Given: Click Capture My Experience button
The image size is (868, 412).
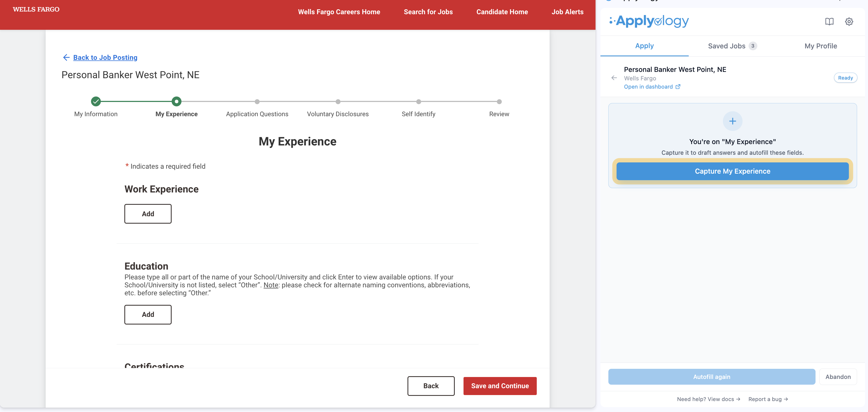Looking at the screenshot, I should point(732,171).
